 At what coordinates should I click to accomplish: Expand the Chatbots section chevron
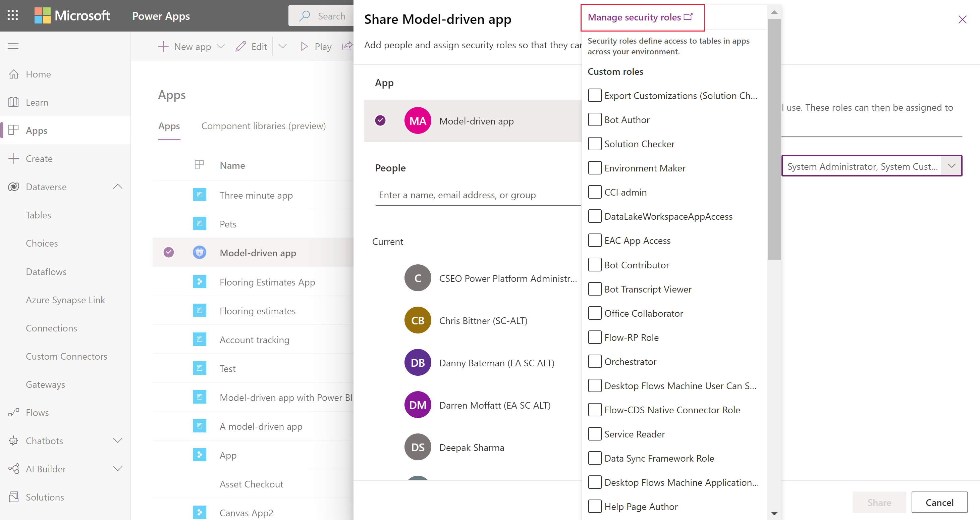click(x=118, y=440)
